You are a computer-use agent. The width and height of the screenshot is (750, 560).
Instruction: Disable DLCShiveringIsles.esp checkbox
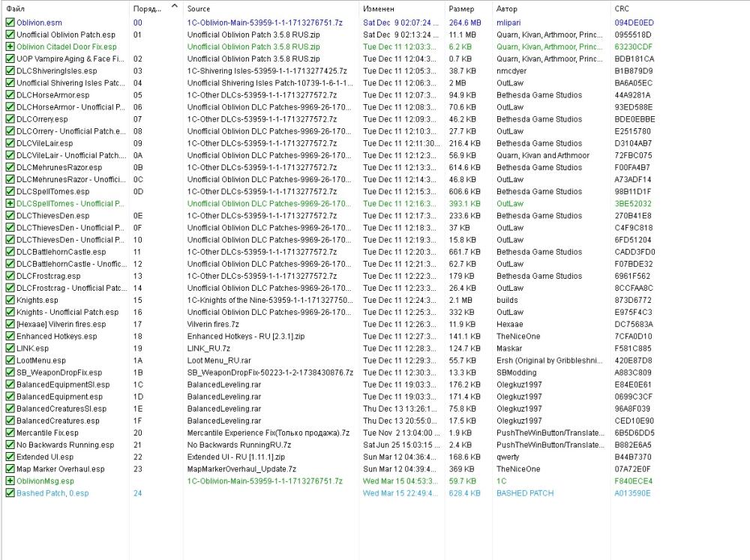(10, 70)
